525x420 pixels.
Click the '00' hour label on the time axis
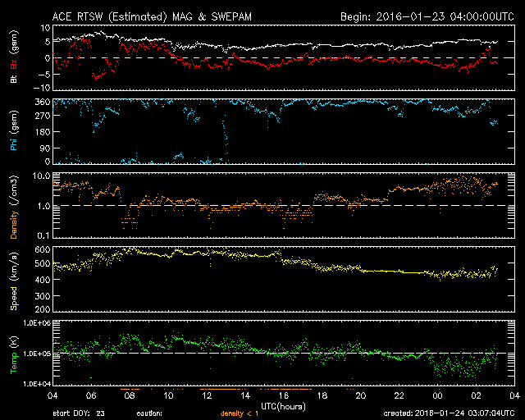pos(437,395)
